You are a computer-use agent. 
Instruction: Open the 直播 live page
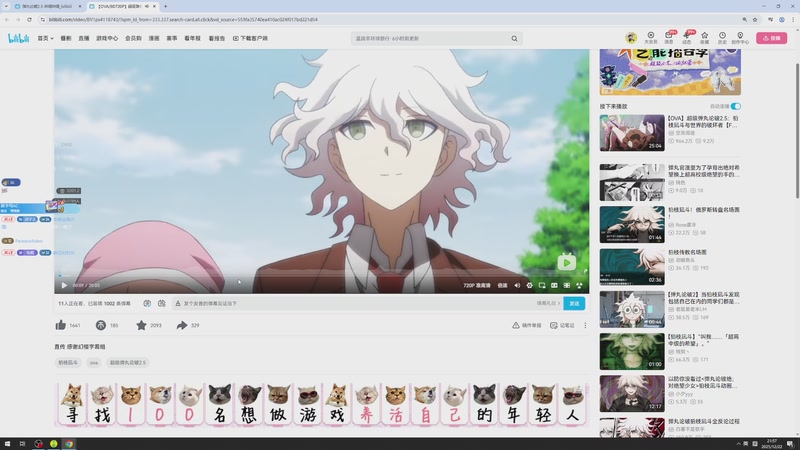click(84, 38)
